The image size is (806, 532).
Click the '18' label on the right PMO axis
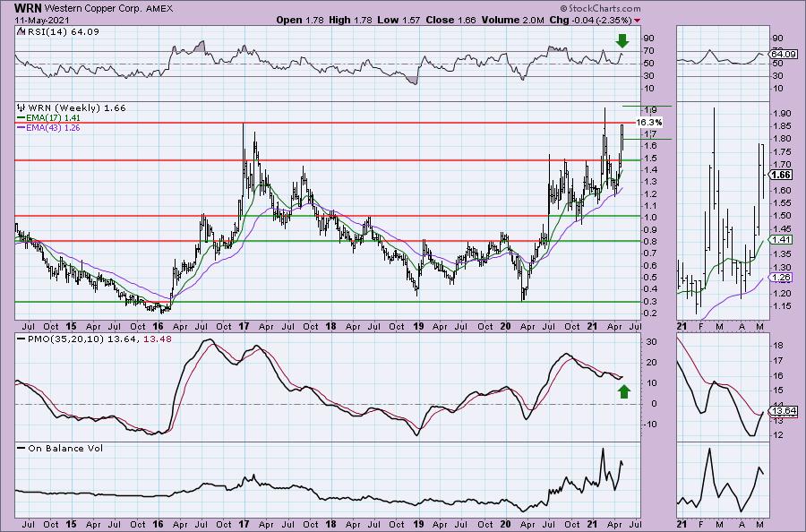(777, 346)
